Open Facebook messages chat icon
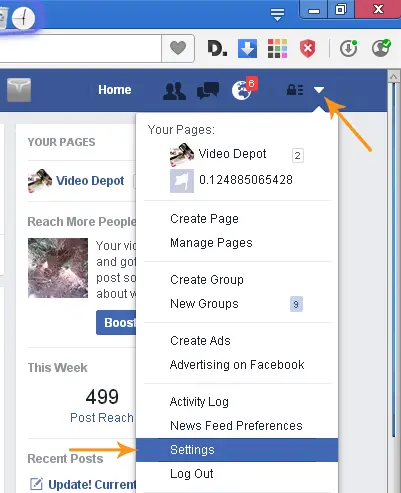 coord(208,91)
